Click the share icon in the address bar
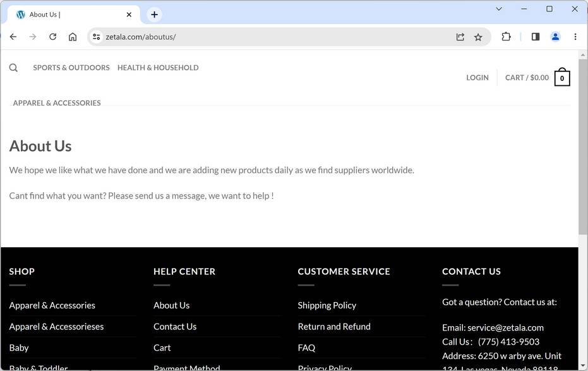 [x=460, y=37]
